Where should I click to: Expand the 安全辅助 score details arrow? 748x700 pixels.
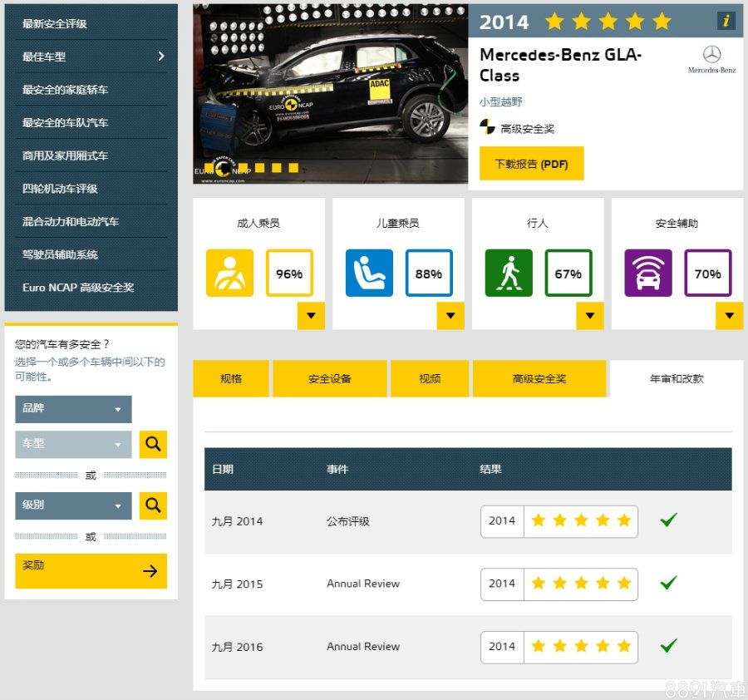click(x=730, y=315)
